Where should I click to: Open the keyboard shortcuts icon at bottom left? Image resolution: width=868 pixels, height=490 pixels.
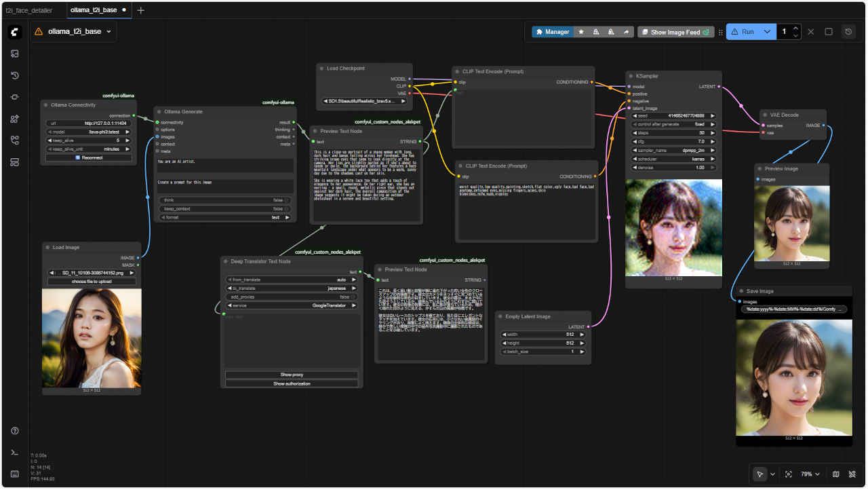(15, 474)
